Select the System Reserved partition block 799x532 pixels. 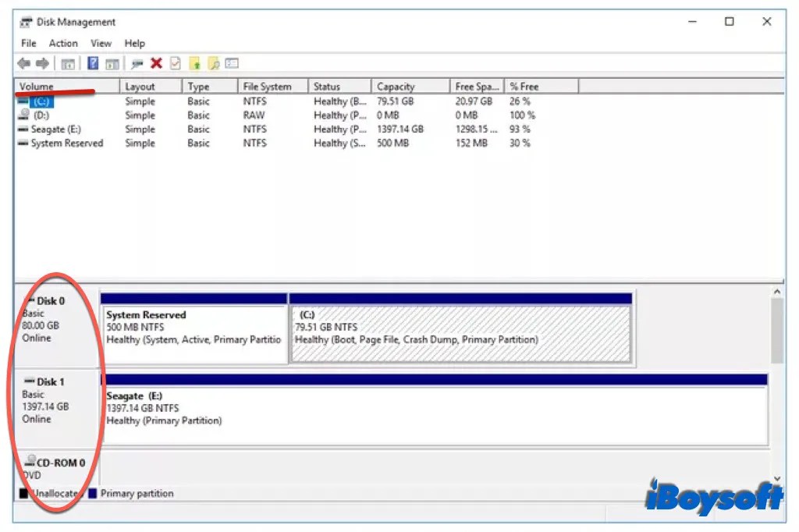click(194, 328)
